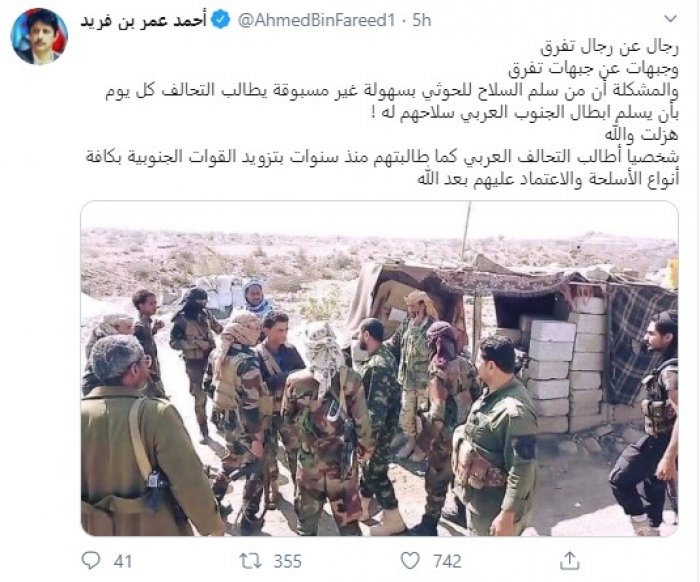Expand the tweet options chevron
700x582 pixels.
point(671,19)
